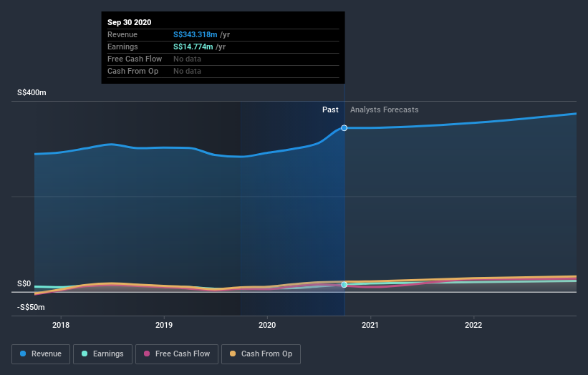Screen dimensions: 588x375
Task: Click the 'Analysts Forecasts' label
Action: (385, 109)
